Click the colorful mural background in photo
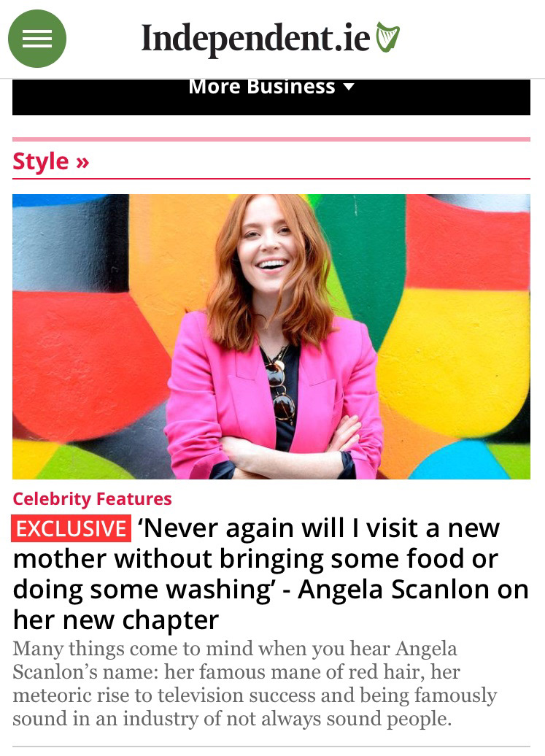 [x=457, y=337]
